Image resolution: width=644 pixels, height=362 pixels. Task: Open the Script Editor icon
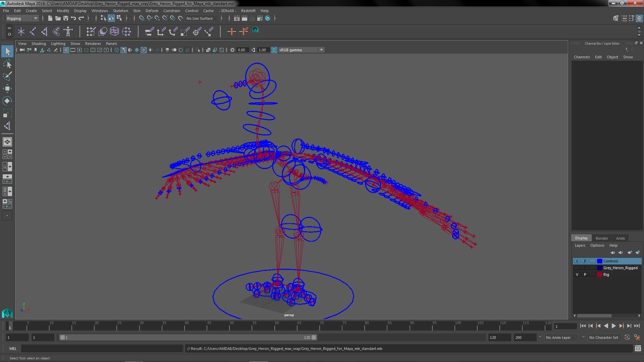pos(638,349)
